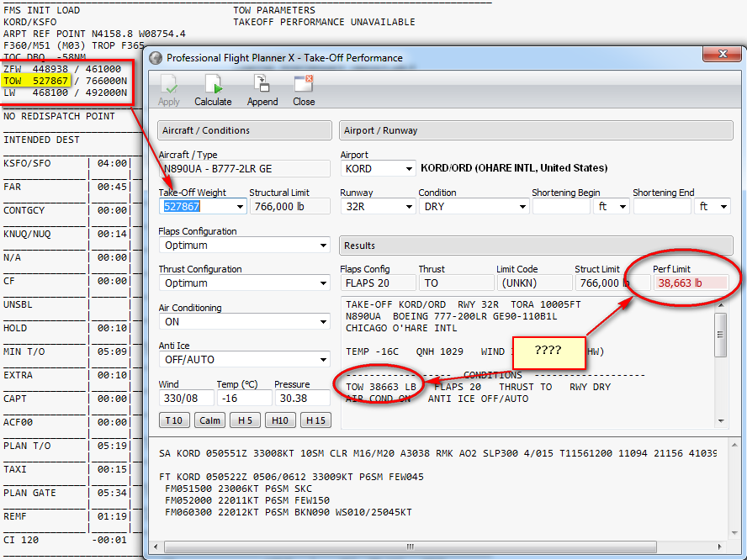Close the Take-Off Performance window

tap(723, 54)
